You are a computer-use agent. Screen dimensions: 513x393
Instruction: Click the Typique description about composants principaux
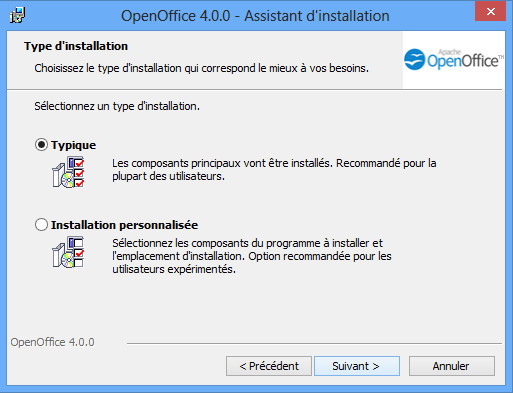274,170
